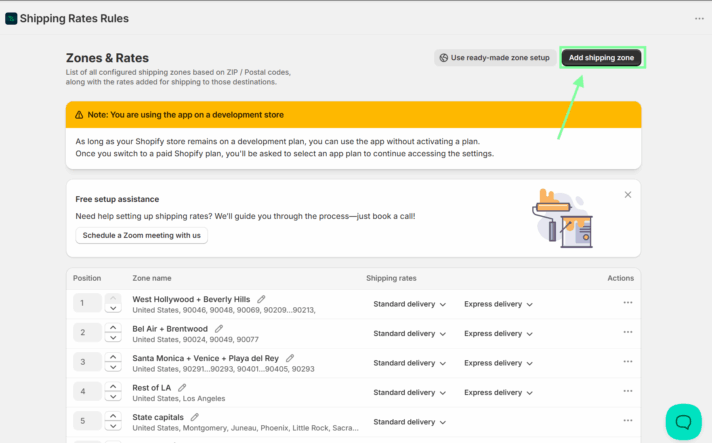The image size is (712, 443).
Task: Open actions menu for Bel Air + Brentwood
Action: coord(628,332)
